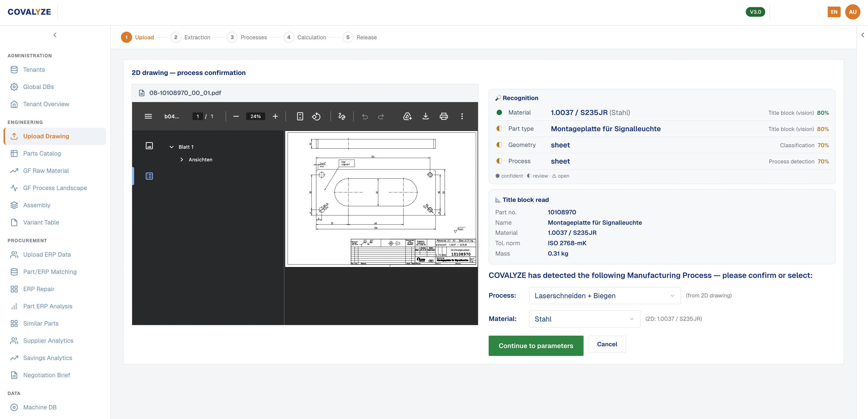868x419 pixels.
Task: Click part type Montageplatte für Signalleuchte in Recognition
Action: tap(606, 129)
